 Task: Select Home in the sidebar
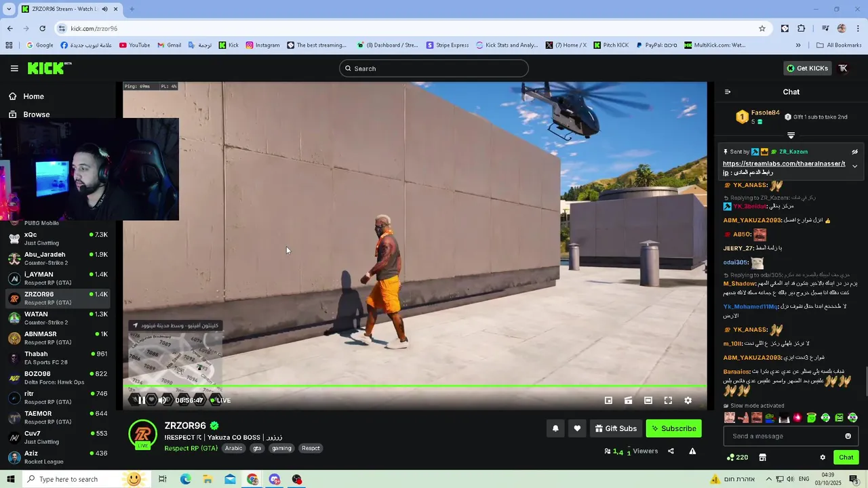click(58, 96)
